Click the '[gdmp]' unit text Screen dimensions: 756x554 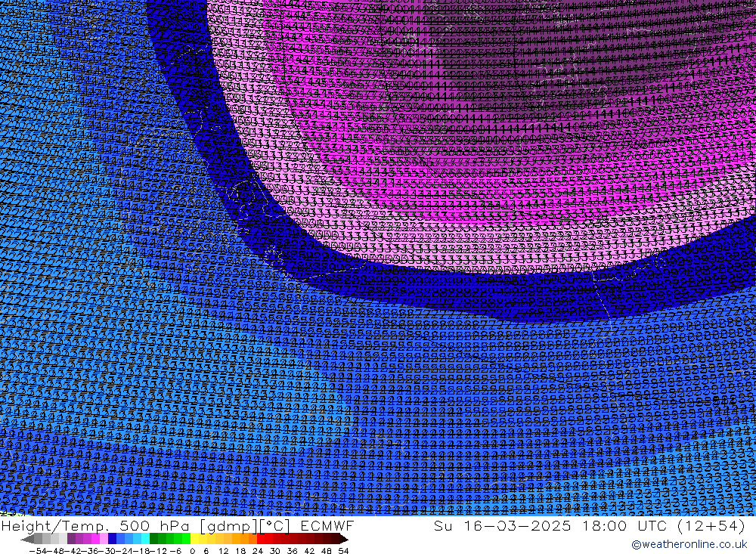pyautogui.click(x=230, y=527)
